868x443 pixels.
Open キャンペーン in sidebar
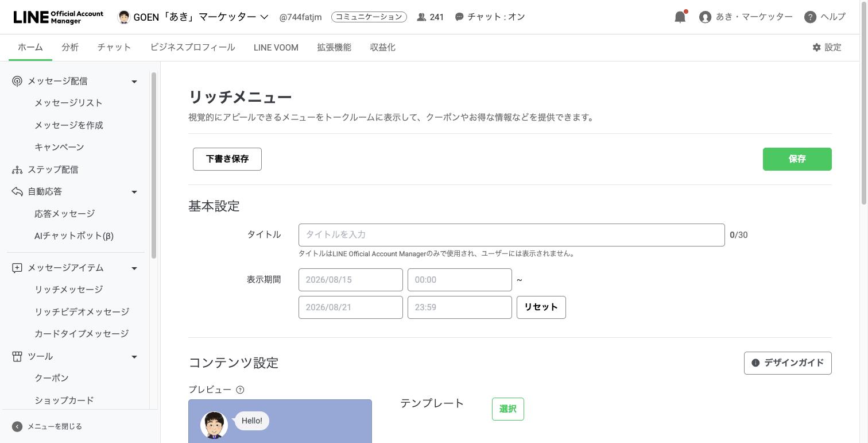tap(59, 147)
